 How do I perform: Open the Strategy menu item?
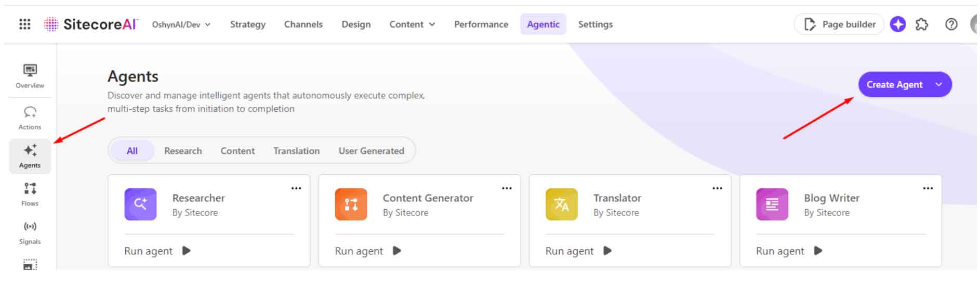[x=248, y=24]
